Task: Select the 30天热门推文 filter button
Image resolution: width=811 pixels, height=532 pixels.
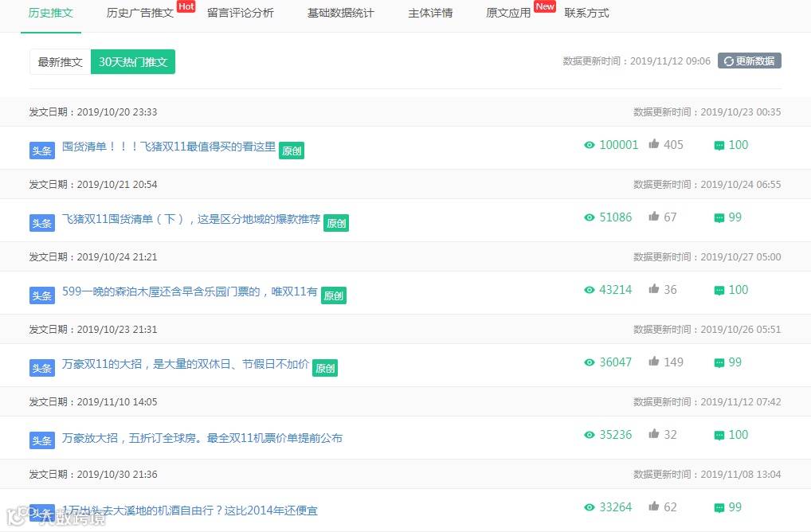Action: click(x=133, y=62)
